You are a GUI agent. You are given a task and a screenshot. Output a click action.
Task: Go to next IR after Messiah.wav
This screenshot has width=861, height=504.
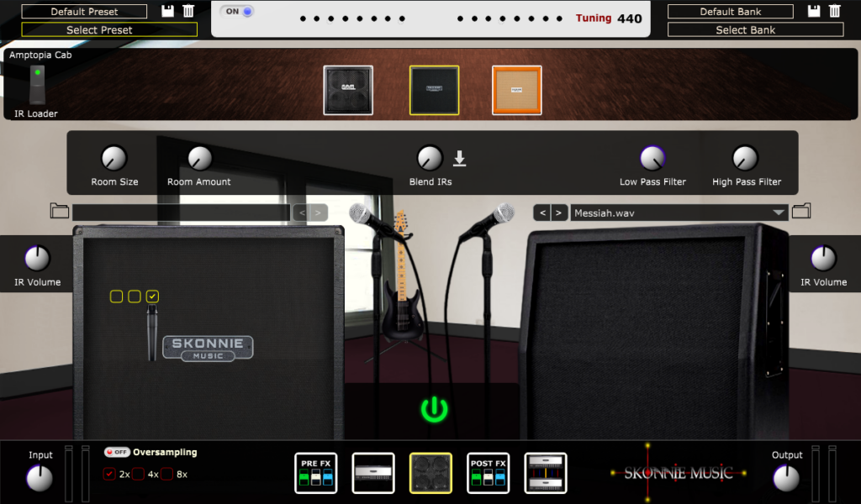pyautogui.click(x=558, y=213)
